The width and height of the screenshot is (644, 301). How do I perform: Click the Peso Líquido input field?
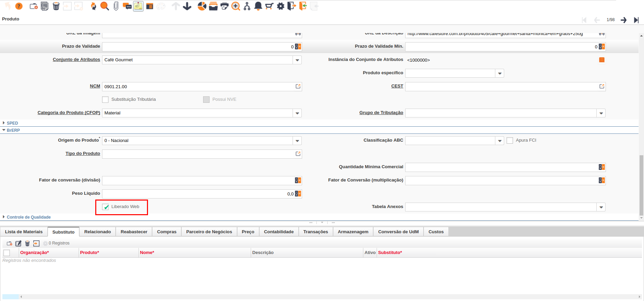click(x=197, y=194)
